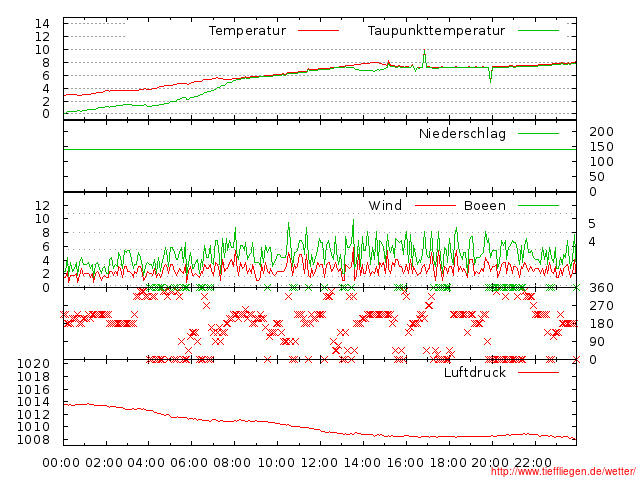
Task: Select the Temperatur legend label
Action: click(x=247, y=31)
